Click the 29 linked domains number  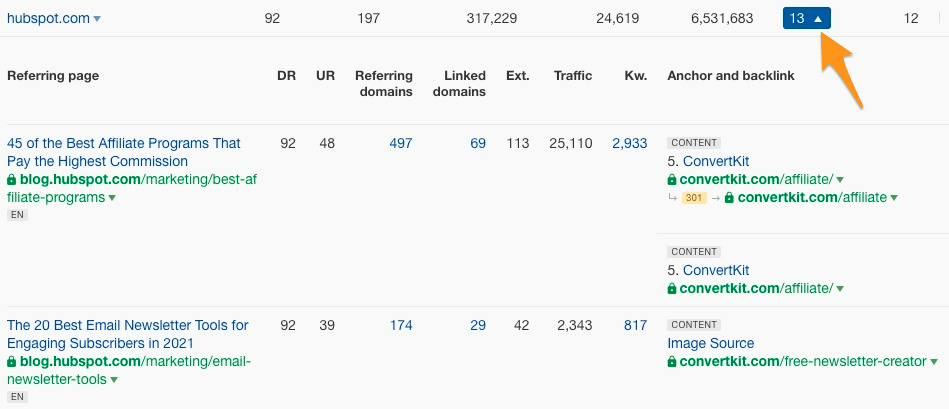pyautogui.click(x=478, y=326)
